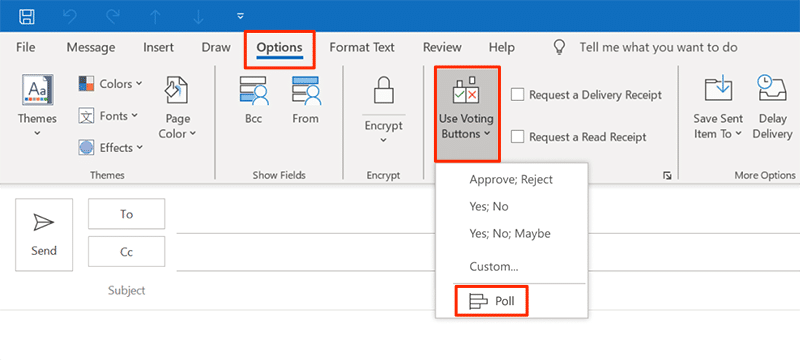Click the Cc button
800x360 pixels.
coord(127,251)
